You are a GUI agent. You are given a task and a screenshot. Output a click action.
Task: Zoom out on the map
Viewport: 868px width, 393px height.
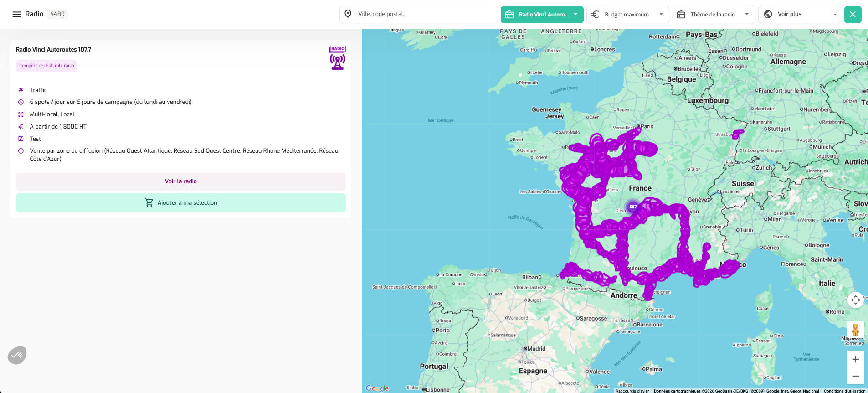(x=855, y=376)
